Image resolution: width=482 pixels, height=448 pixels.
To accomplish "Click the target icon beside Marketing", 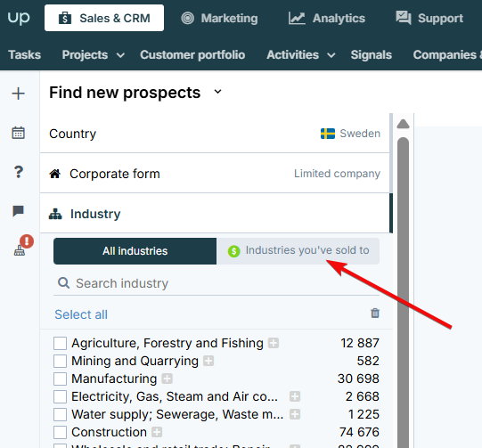I will coord(187,18).
